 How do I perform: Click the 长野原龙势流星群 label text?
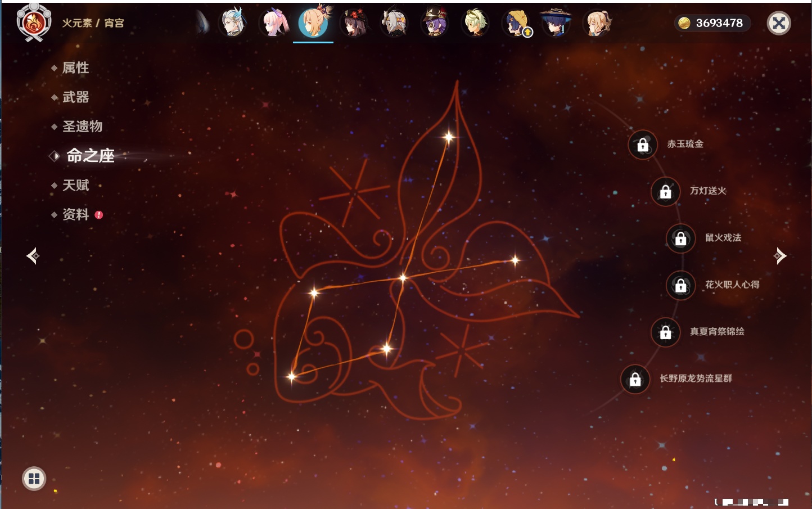[x=696, y=378]
